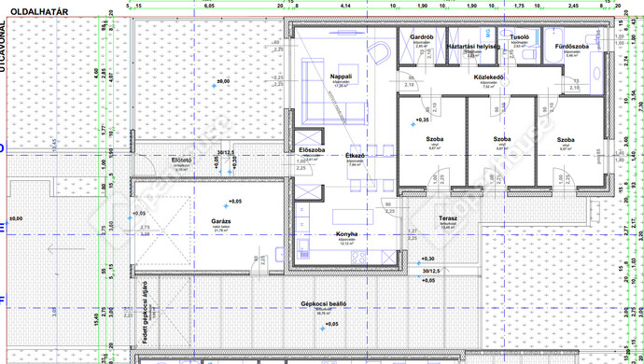Click the driveway direction arrow symbol
The height and width of the screenshot is (364, 644).
click(x=65, y=248)
